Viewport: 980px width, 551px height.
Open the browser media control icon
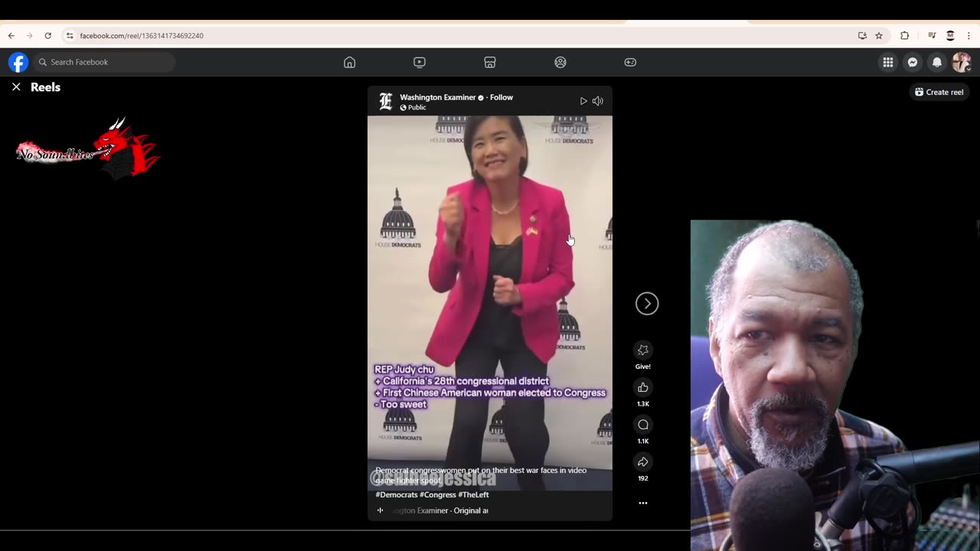click(932, 36)
